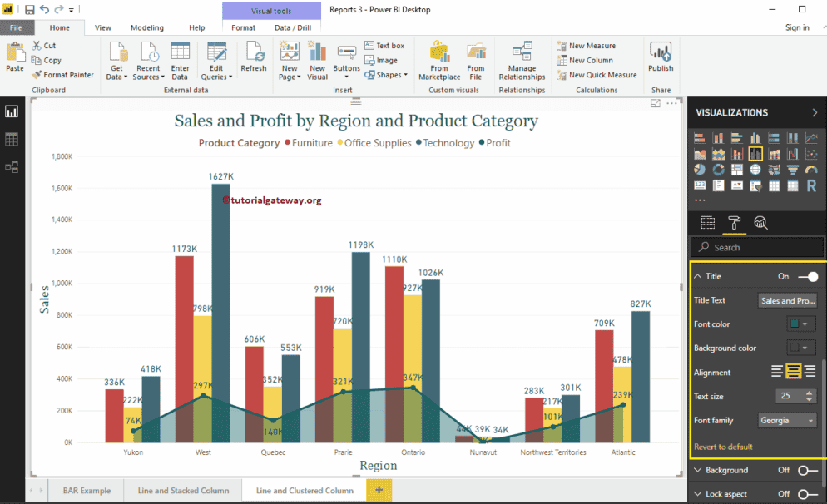This screenshot has height=504, width=827.
Task: Turn on the Background toggle
Action: point(808,470)
